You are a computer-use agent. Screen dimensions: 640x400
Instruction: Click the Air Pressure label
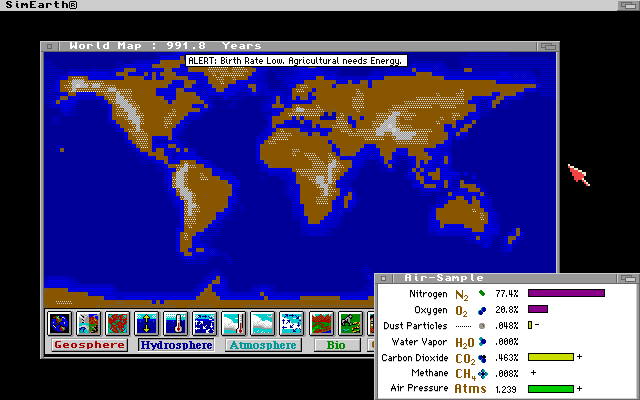[419, 388]
